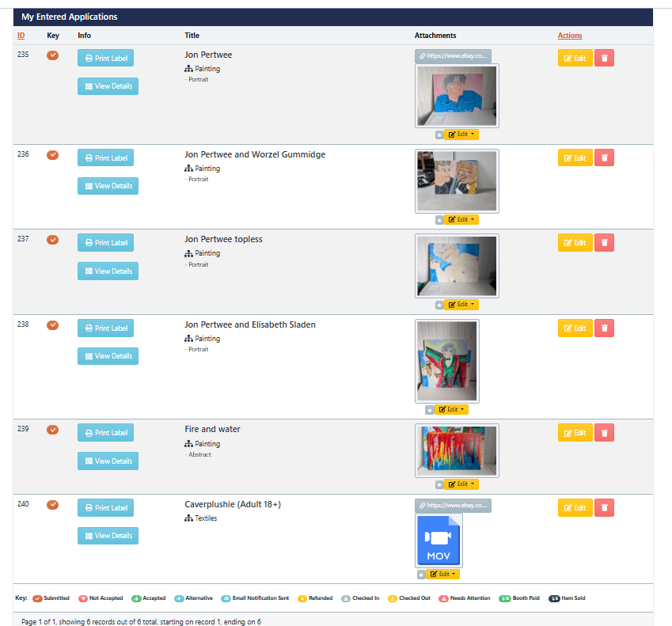Star the Elisabeth Sladen painting attachment
Image resolution: width=672 pixels, height=626 pixels.
point(430,410)
